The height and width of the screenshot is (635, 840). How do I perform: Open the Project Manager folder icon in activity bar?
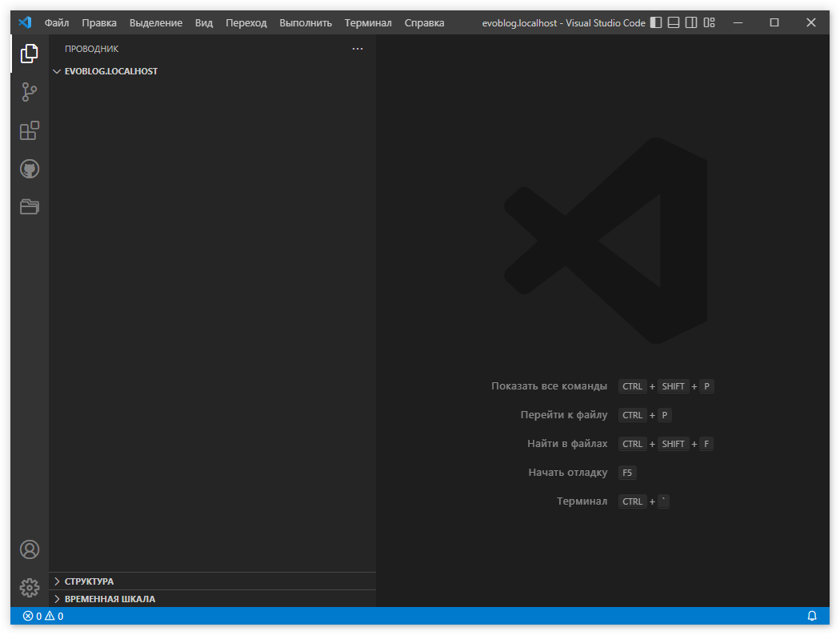pos(29,206)
